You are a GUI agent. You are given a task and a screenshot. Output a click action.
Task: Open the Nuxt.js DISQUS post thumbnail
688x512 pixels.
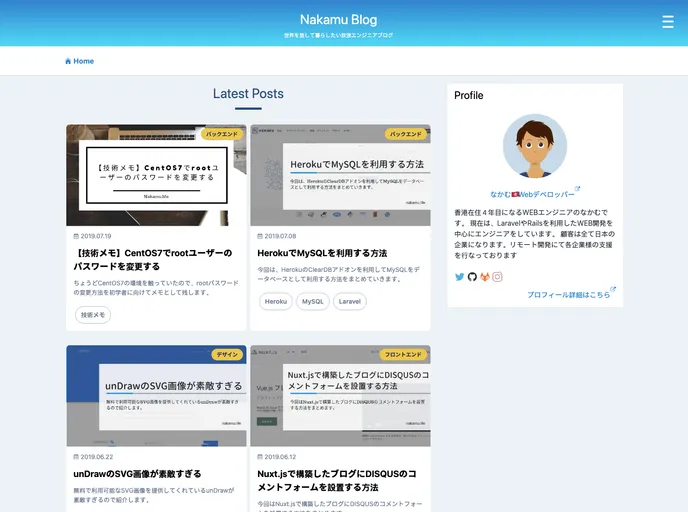pyautogui.click(x=340, y=396)
